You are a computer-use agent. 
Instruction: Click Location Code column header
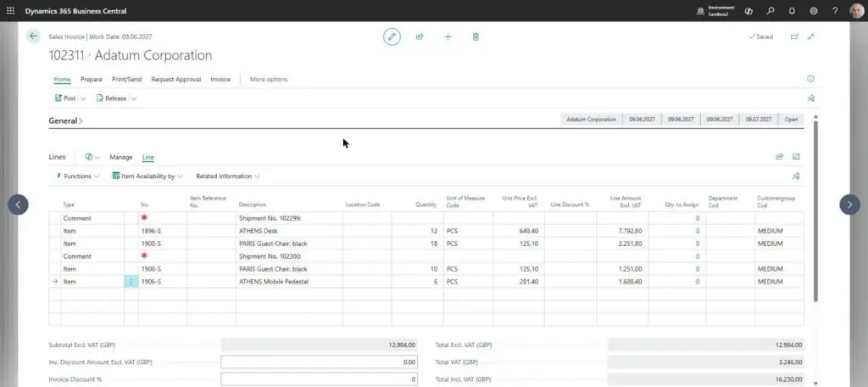[363, 205]
